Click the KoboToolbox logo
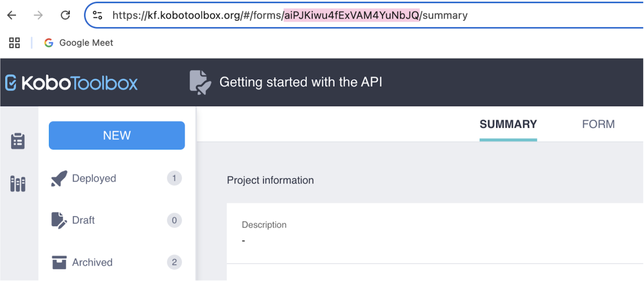 71,83
